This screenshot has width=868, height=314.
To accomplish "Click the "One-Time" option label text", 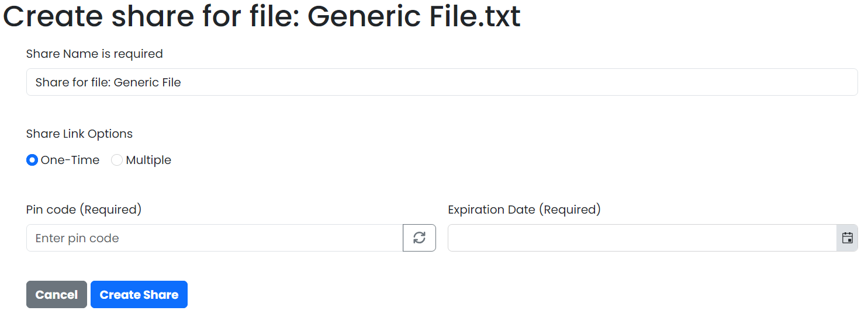I will (70, 160).
